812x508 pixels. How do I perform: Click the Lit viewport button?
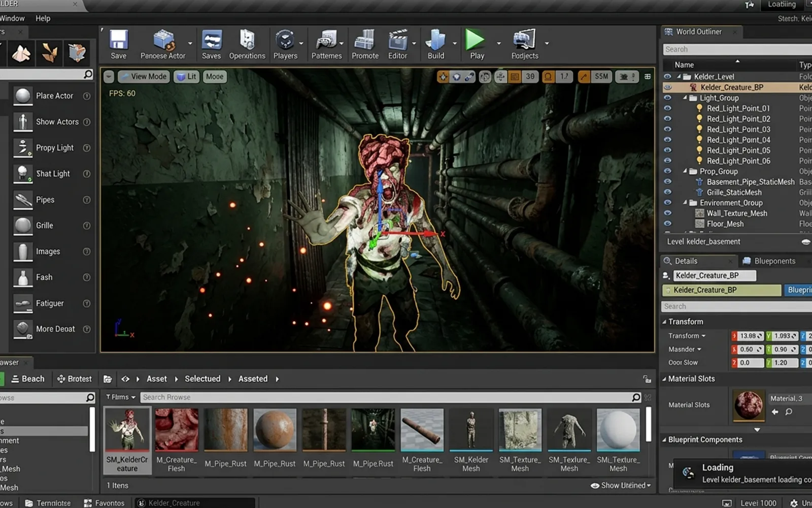[x=186, y=77]
